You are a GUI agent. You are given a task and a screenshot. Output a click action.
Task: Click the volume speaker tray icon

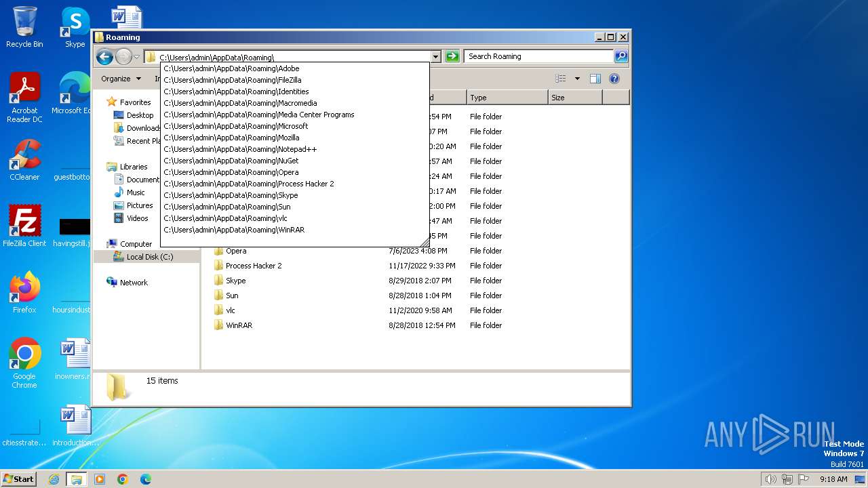(x=770, y=479)
